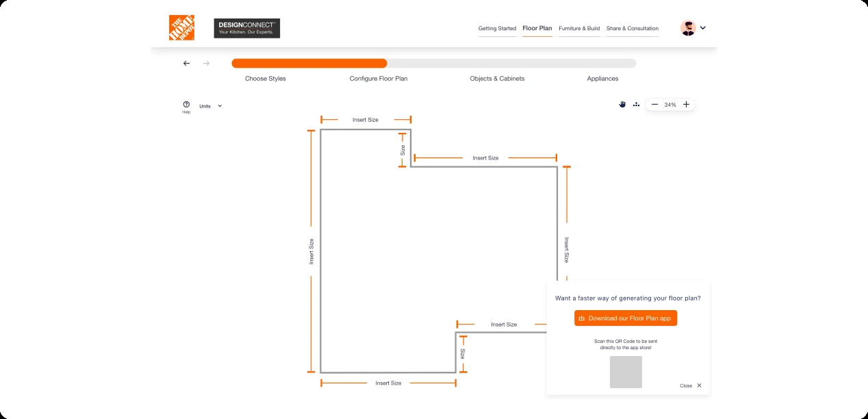Set size of the right vertical wall
Viewport: 868px width, 419px height.
pyautogui.click(x=566, y=250)
